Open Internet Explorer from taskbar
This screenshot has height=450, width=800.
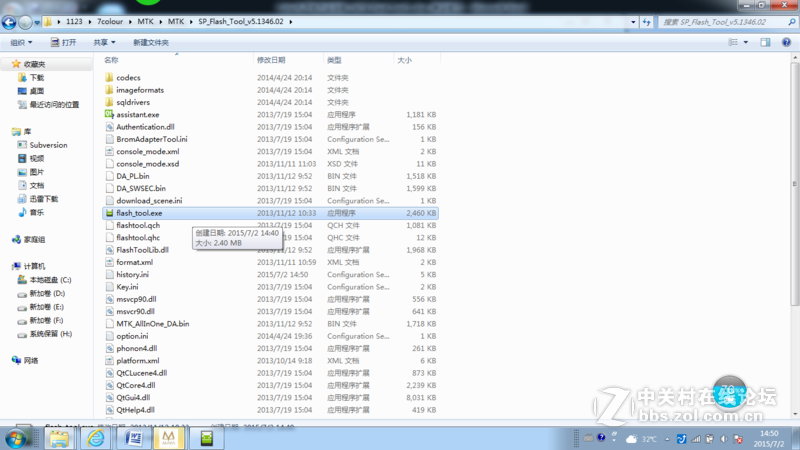(x=95, y=438)
